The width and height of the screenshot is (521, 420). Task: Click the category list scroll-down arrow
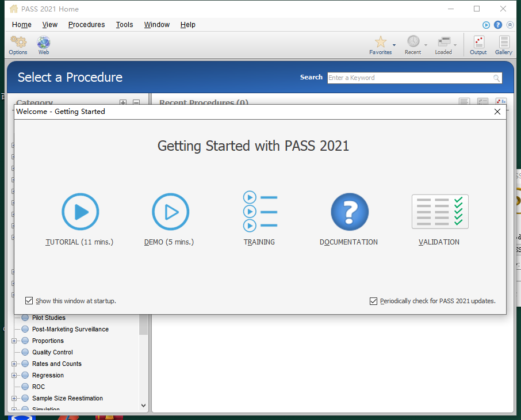click(x=144, y=406)
